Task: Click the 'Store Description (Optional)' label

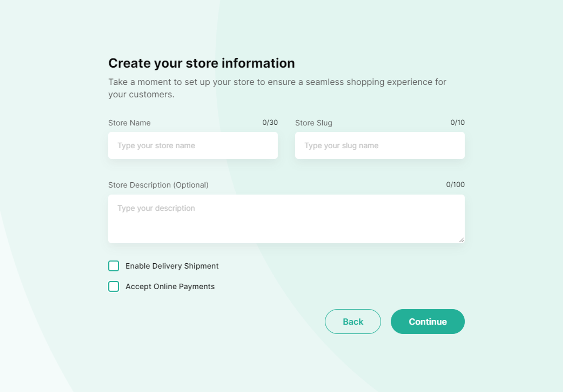Action: 158,185
